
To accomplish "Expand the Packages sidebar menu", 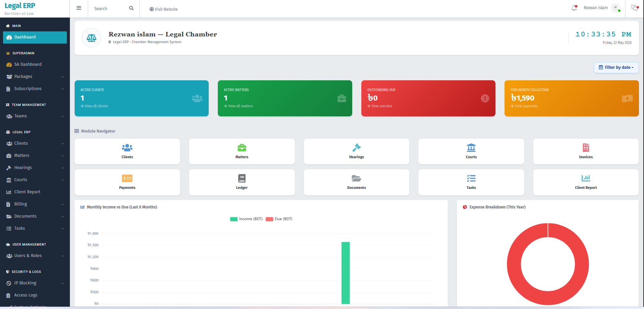I will pos(35,77).
